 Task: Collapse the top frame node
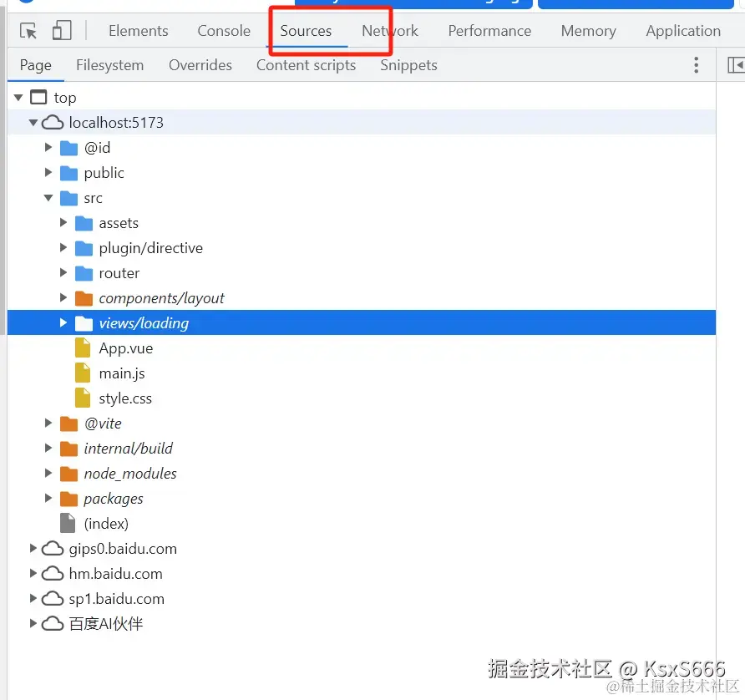[x=18, y=98]
